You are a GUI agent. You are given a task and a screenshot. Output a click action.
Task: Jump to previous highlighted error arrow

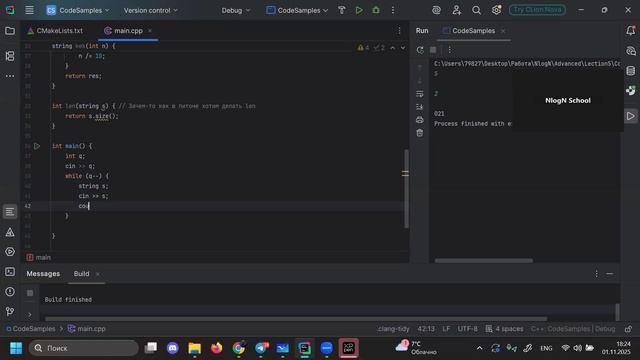(393, 48)
